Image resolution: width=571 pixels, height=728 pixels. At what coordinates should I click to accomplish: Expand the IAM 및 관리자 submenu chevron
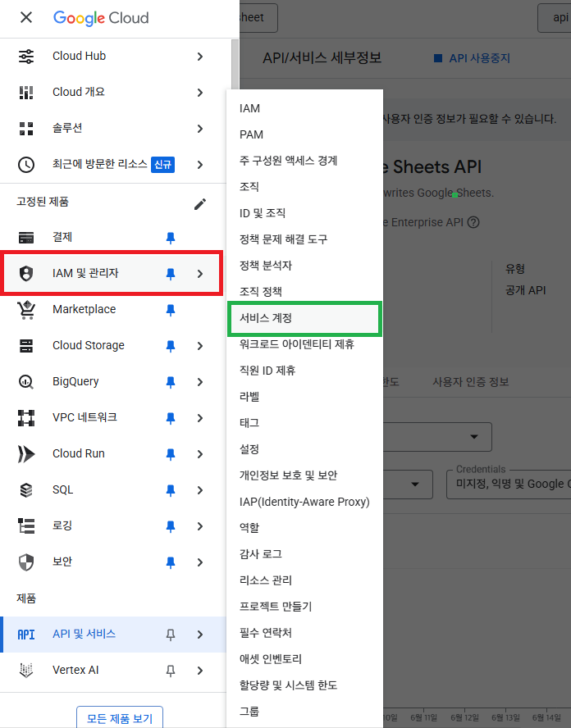[200, 274]
